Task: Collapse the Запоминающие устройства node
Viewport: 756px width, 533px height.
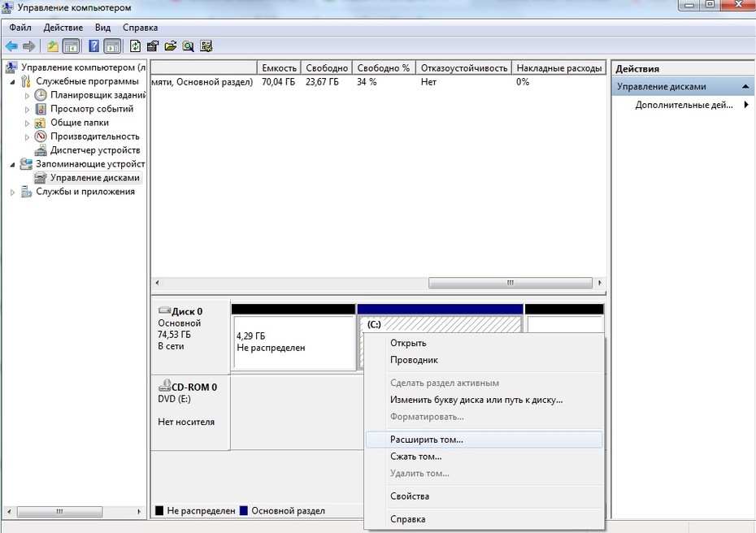Action: (x=12, y=164)
